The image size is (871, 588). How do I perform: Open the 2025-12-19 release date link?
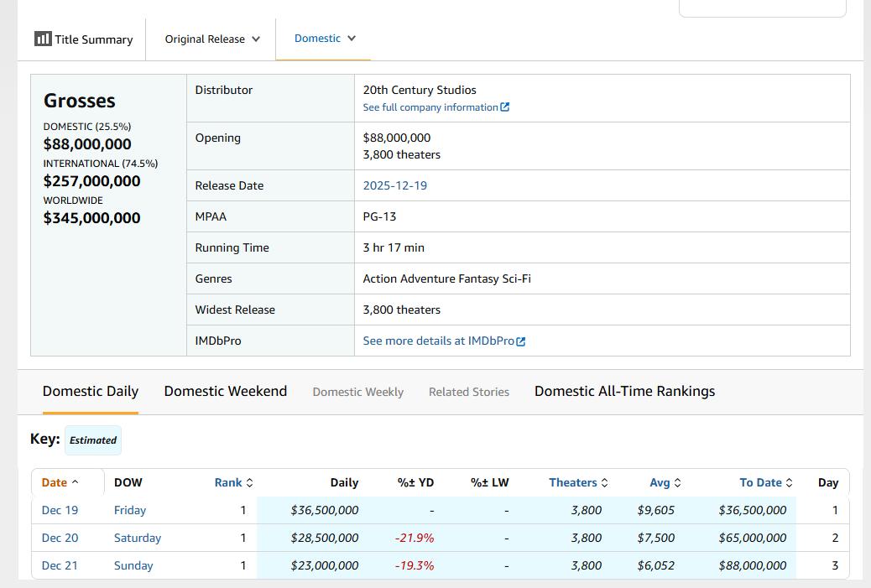394,185
